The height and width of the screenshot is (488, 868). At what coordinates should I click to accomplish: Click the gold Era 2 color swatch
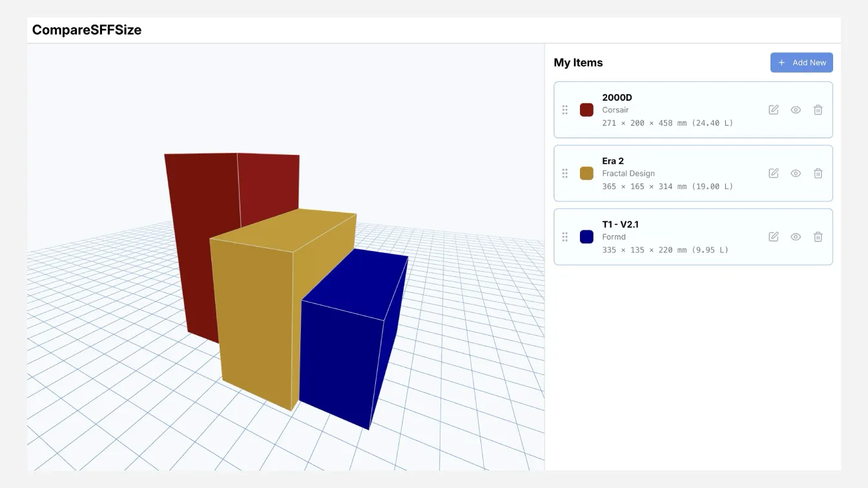coord(586,173)
